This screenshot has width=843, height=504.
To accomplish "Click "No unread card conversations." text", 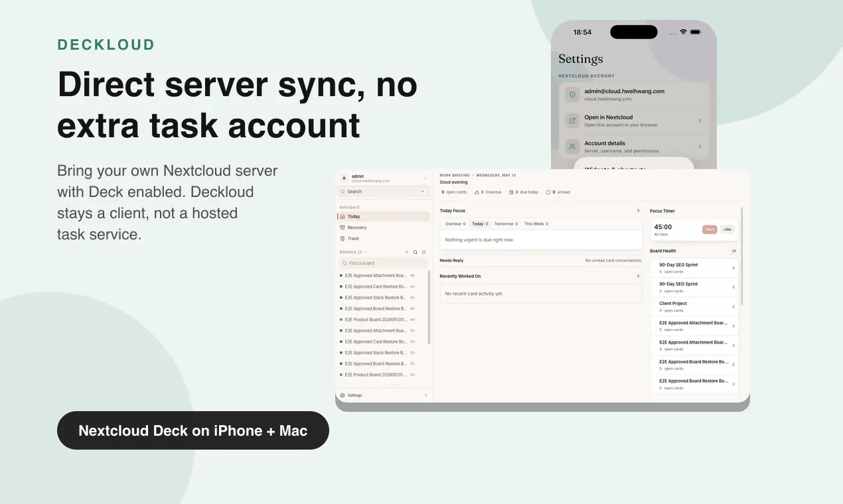I will 613,261.
